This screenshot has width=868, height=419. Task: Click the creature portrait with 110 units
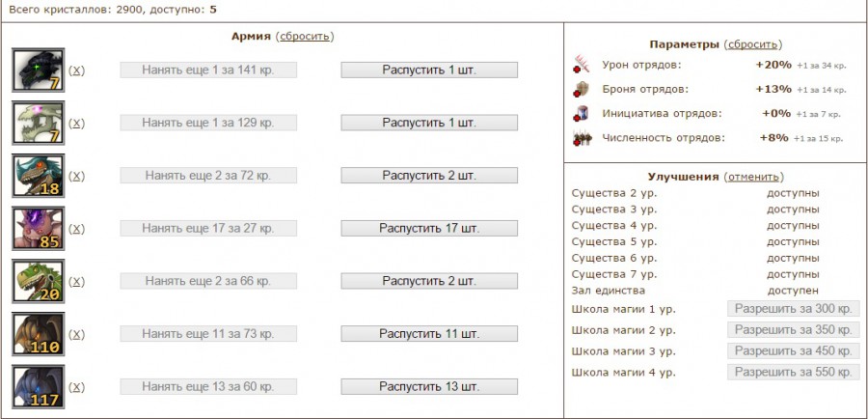38,334
